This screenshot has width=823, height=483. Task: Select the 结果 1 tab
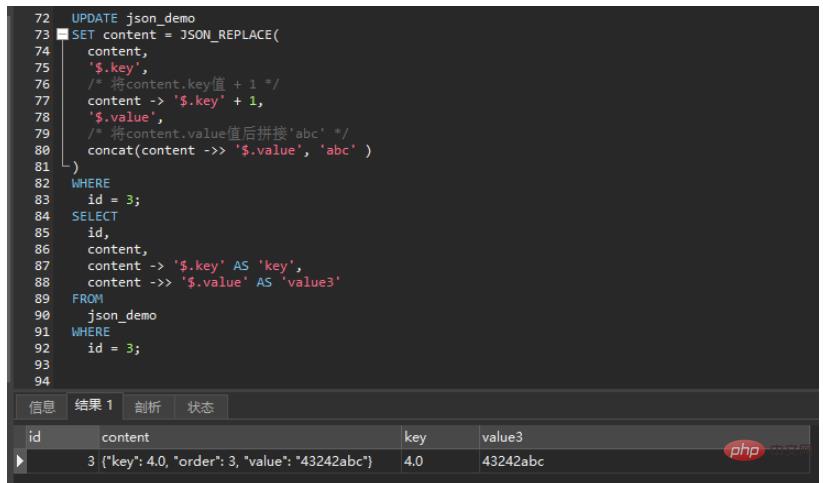(95, 407)
